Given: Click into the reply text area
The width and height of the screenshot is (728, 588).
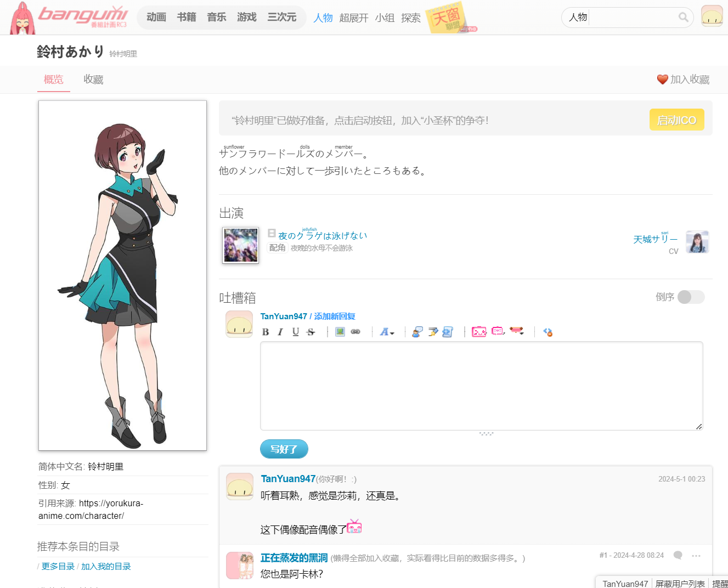Looking at the screenshot, I should point(481,386).
